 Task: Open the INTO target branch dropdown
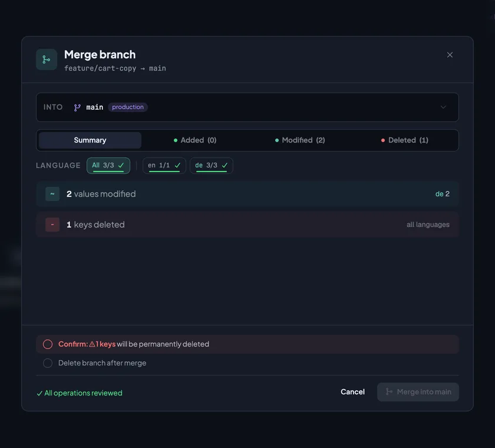click(247, 107)
